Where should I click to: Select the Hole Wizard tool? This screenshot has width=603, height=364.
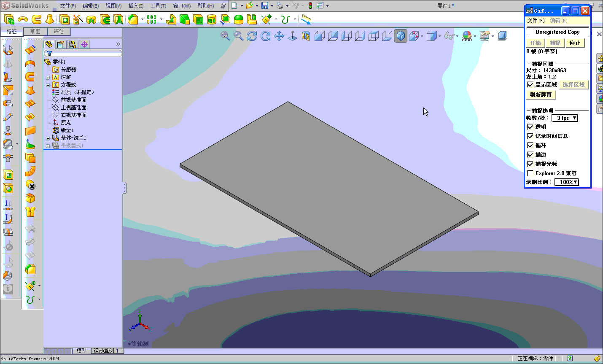78,19
